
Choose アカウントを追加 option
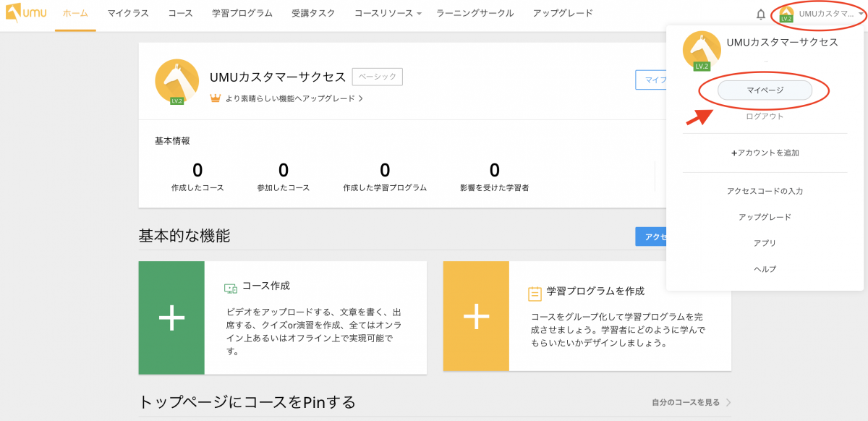[765, 153]
